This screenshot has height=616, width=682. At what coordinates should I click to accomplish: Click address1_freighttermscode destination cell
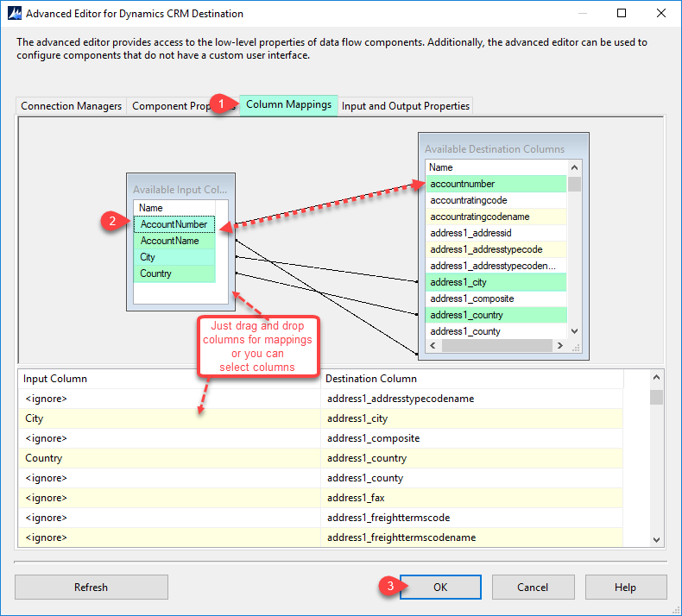pos(472,518)
